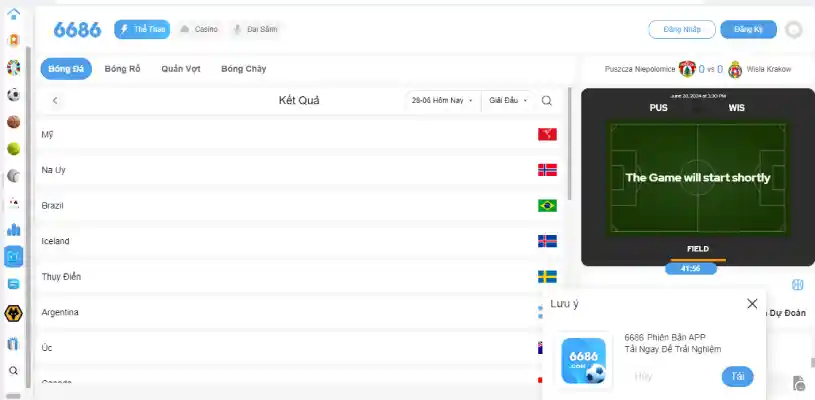Click the Mỹ flag icon

(547, 135)
